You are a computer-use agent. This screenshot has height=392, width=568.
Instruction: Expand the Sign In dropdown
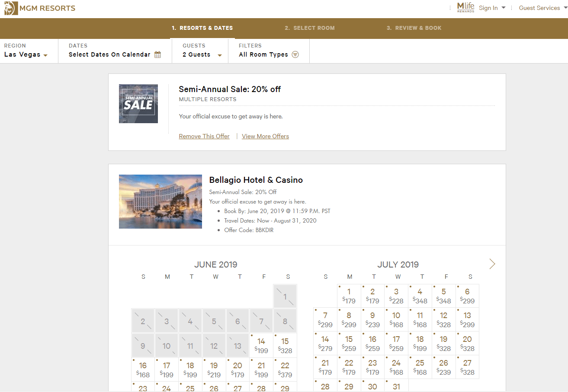tap(492, 8)
